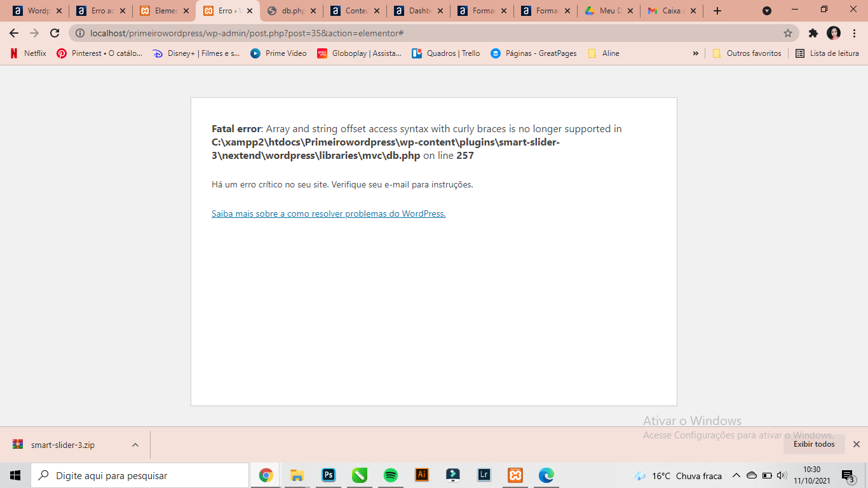Open the Windows Start menu
The height and width of the screenshot is (488, 868).
[x=15, y=475]
